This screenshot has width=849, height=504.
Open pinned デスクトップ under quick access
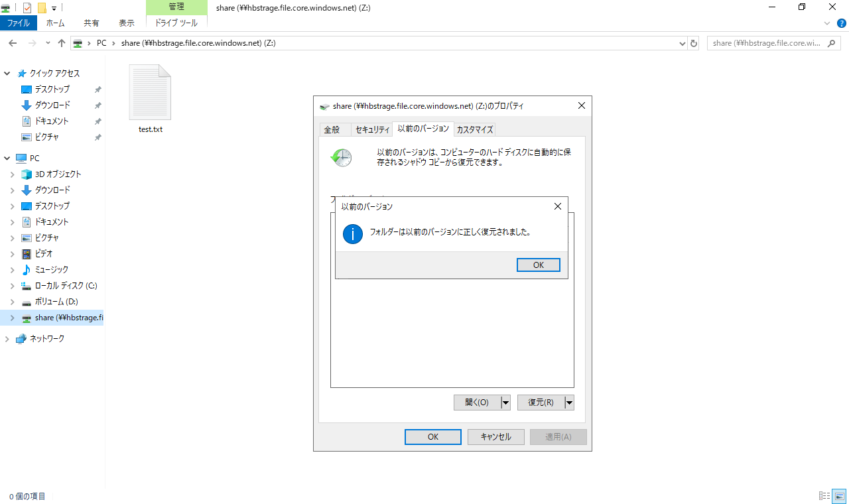click(52, 90)
